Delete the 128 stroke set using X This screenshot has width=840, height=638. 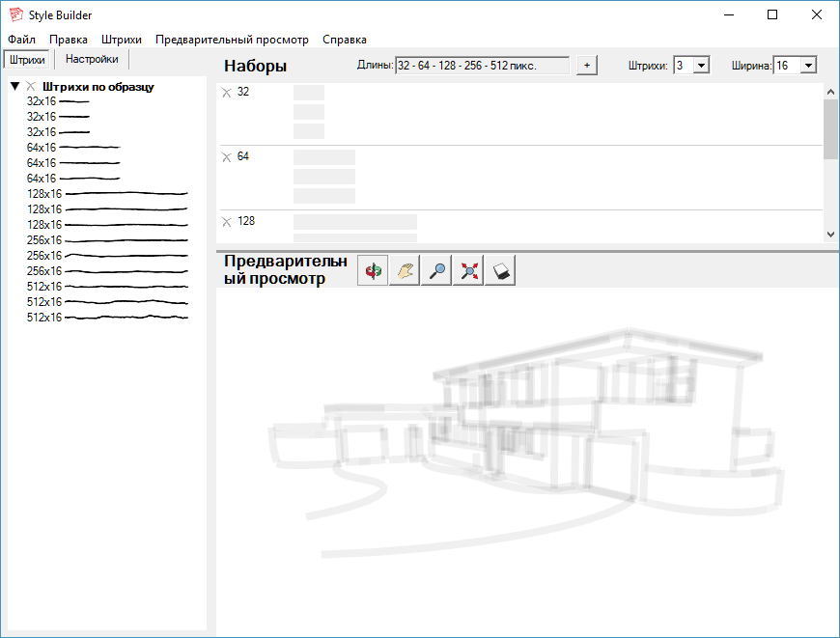pyautogui.click(x=227, y=222)
